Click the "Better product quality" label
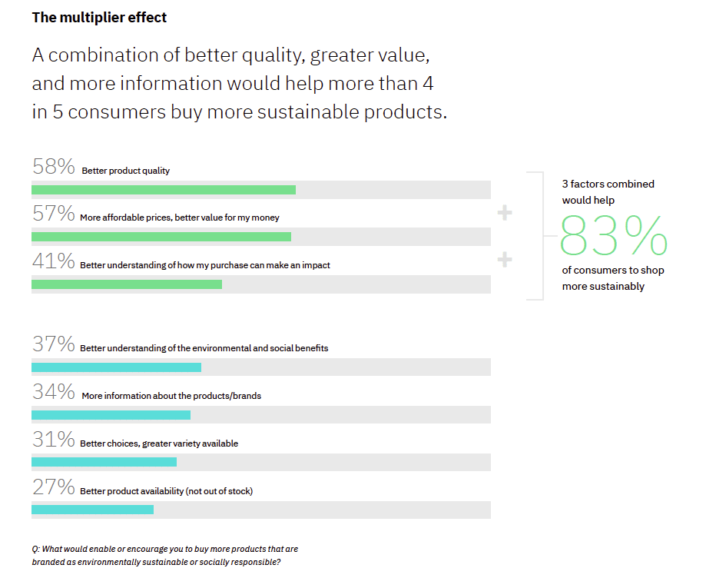This screenshot has width=716, height=588. tap(125, 171)
